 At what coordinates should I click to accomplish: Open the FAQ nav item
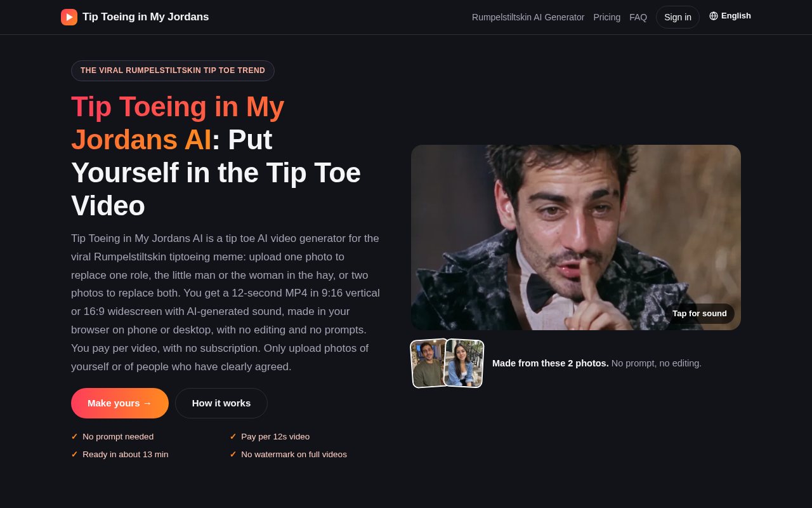pyautogui.click(x=638, y=17)
